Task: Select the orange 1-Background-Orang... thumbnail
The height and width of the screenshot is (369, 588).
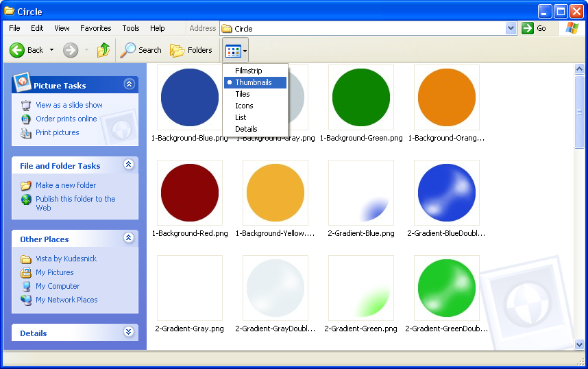Action: point(447,97)
